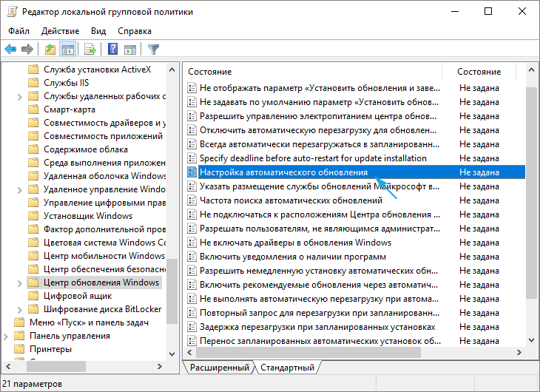The width and height of the screenshot is (540, 392).
Task: Expand the «Удаленное управление Windows» node
Action: click(19, 189)
